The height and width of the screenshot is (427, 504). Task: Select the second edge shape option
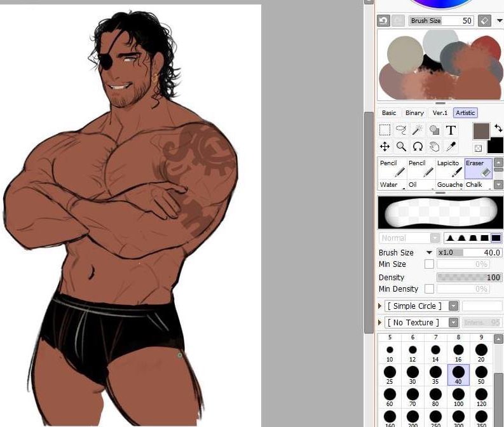461,238
